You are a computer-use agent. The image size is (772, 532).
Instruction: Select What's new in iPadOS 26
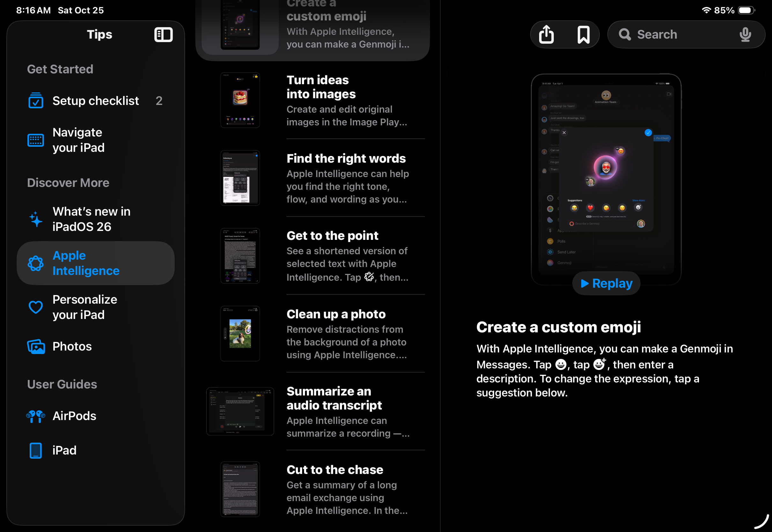click(91, 219)
